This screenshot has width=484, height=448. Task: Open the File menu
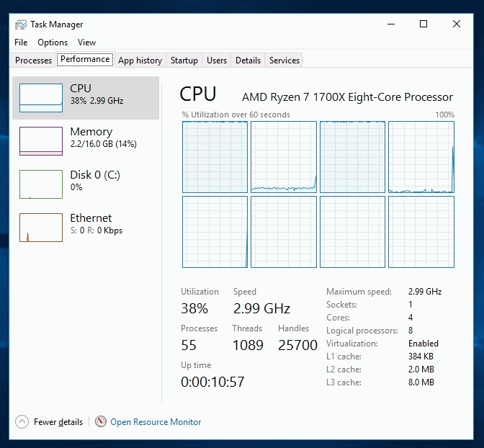point(21,42)
